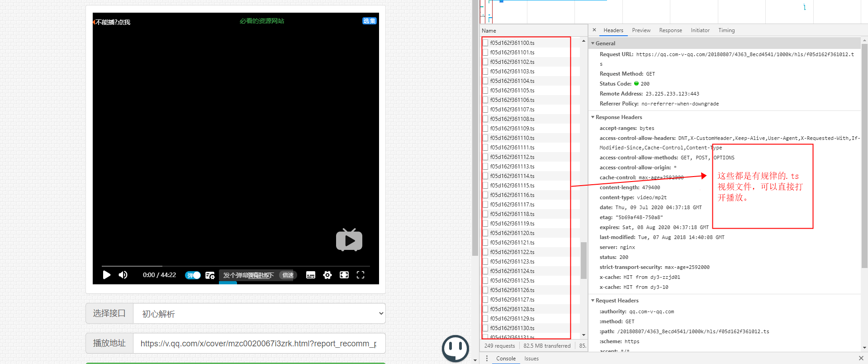
Task: Click the chat face floating icon
Action: 455,348
